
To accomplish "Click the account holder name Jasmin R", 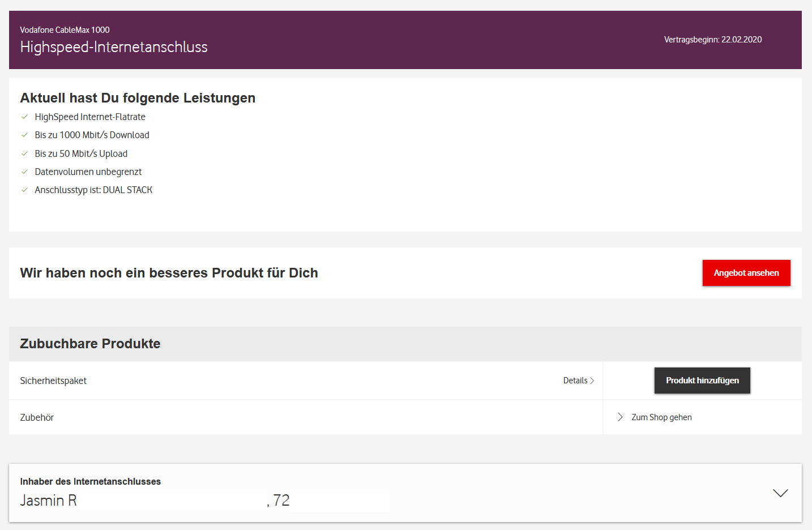I will point(48,501).
